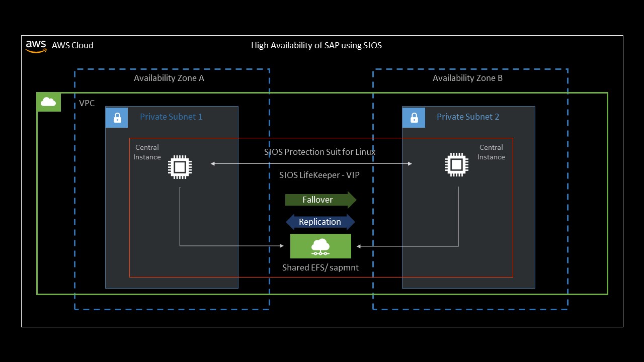644x362 pixels.
Task: Click the Shared EFS/ sapmnt label
Action: pyautogui.click(x=320, y=267)
